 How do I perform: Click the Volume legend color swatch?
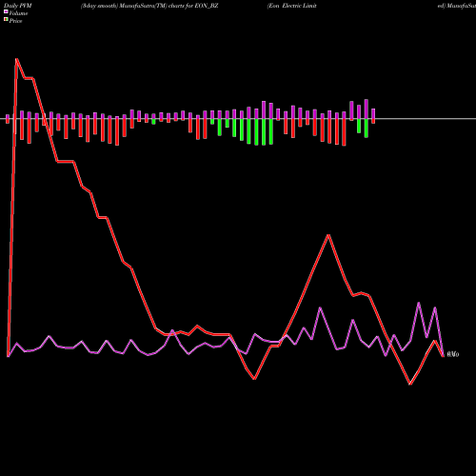[6, 11]
